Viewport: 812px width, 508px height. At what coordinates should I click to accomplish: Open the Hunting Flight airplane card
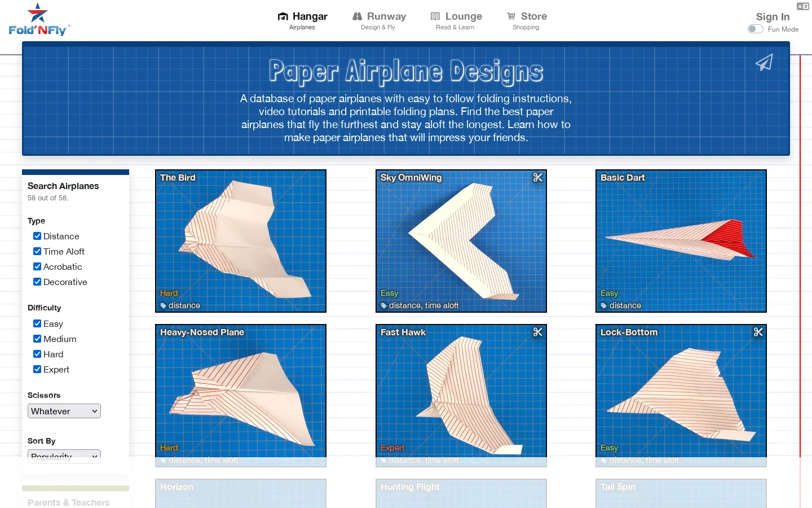[x=461, y=493]
